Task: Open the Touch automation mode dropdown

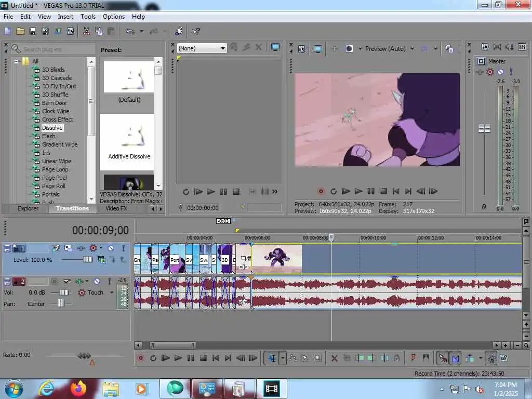Action: click(112, 292)
